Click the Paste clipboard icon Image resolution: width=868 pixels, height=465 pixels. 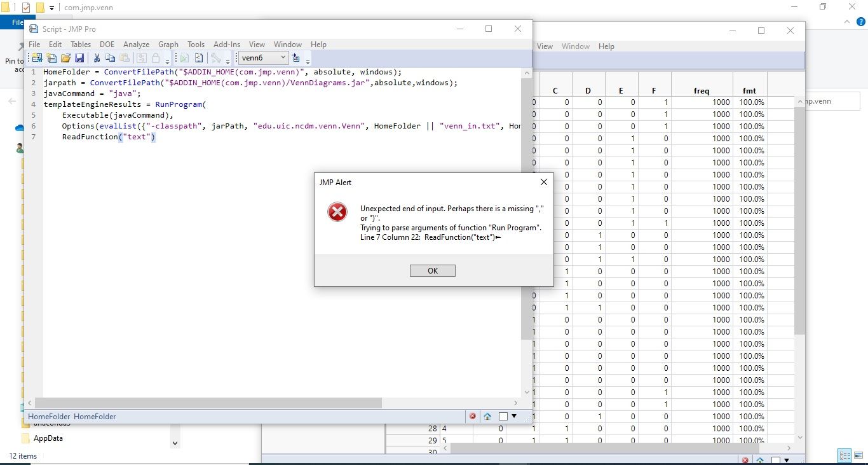(125, 58)
